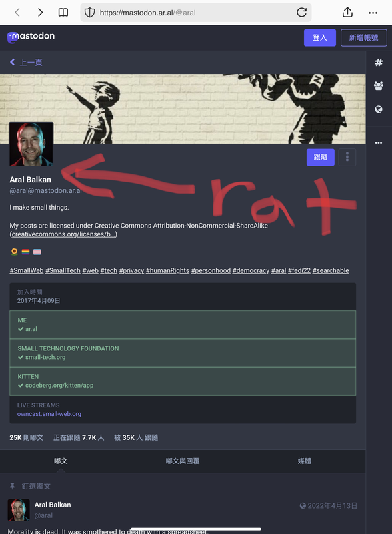Reload the page with the refresh icon
The image size is (392, 534).
click(x=301, y=13)
